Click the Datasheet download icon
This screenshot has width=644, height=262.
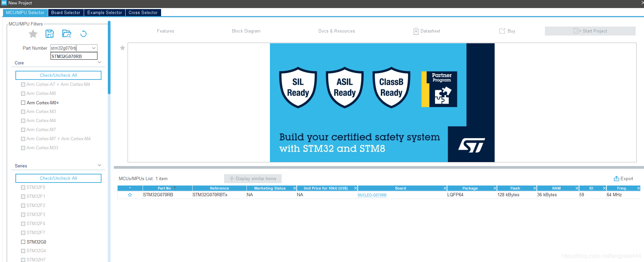coord(416,31)
